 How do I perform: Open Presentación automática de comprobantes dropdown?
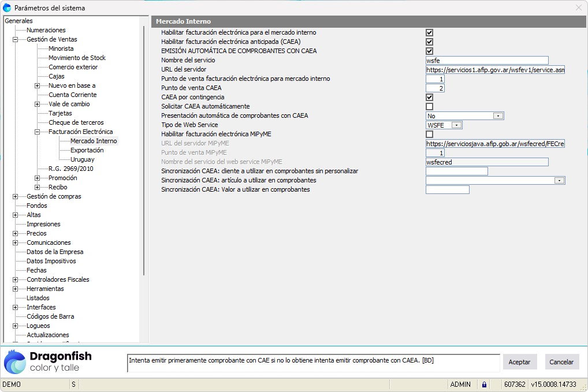498,115
